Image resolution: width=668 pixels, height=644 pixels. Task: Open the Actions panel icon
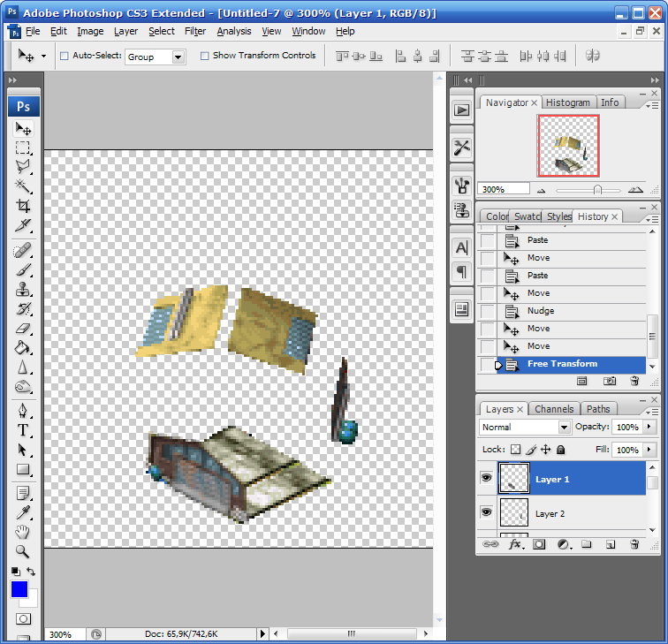[x=462, y=110]
